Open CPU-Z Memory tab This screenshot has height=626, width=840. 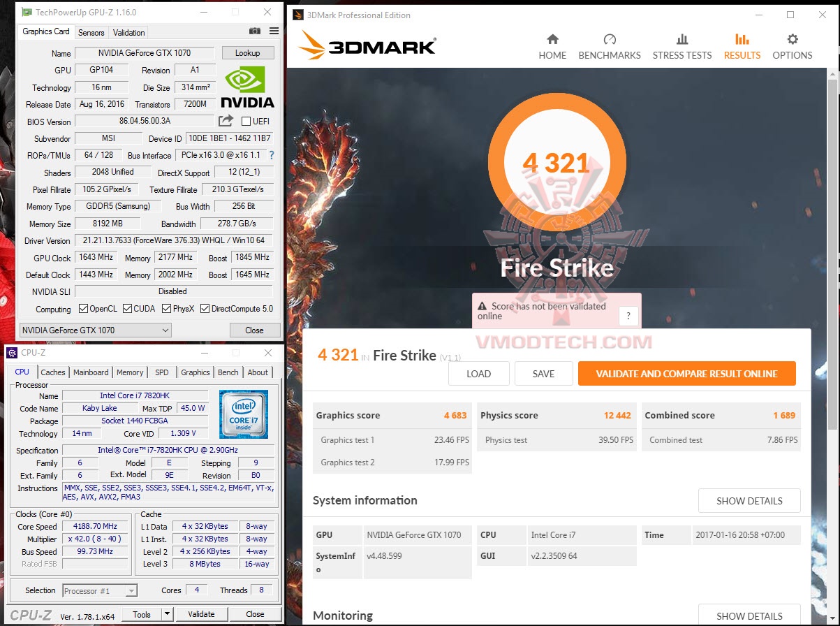pos(130,372)
